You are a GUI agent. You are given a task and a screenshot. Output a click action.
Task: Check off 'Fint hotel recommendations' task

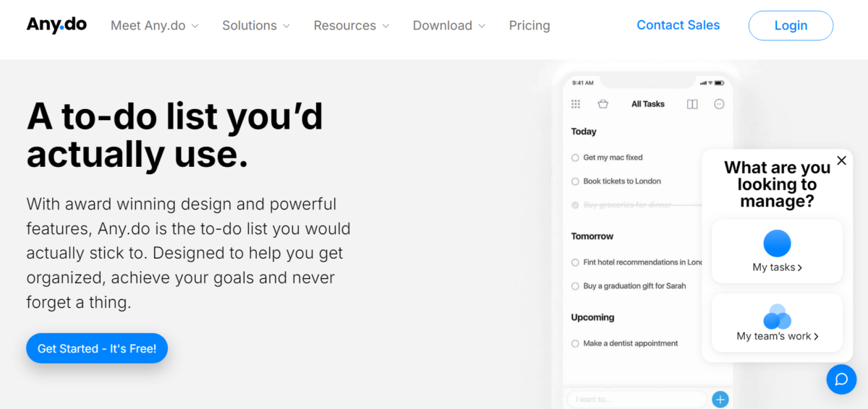[575, 262]
